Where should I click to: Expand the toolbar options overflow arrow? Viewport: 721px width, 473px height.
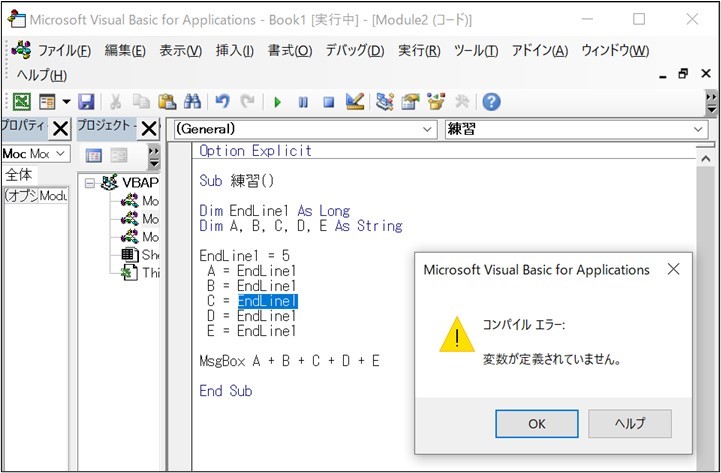coord(711,103)
